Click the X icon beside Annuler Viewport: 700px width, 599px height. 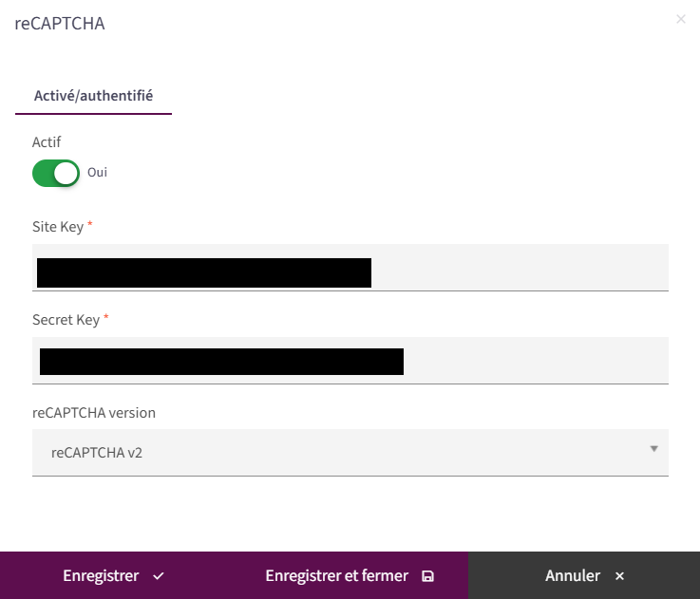pos(619,576)
